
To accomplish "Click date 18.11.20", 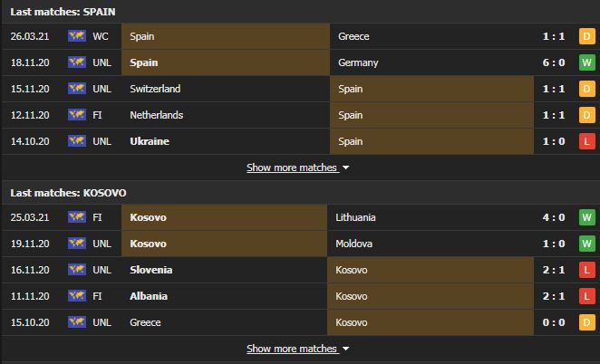I will 30,62.
